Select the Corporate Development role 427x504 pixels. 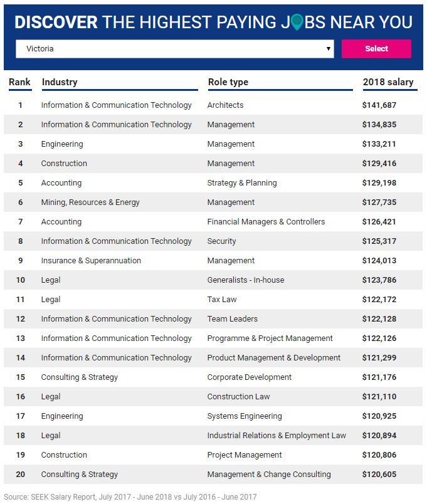pos(249,377)
